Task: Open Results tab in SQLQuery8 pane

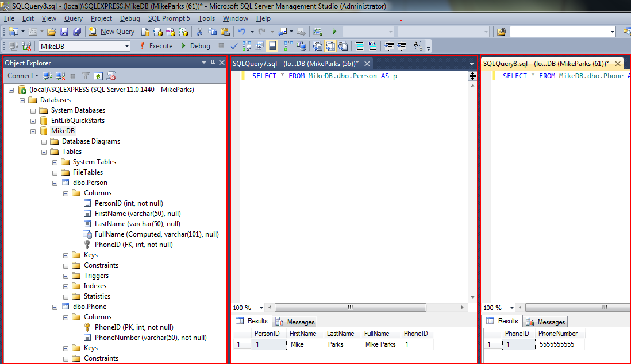Action: click(503, 320)
